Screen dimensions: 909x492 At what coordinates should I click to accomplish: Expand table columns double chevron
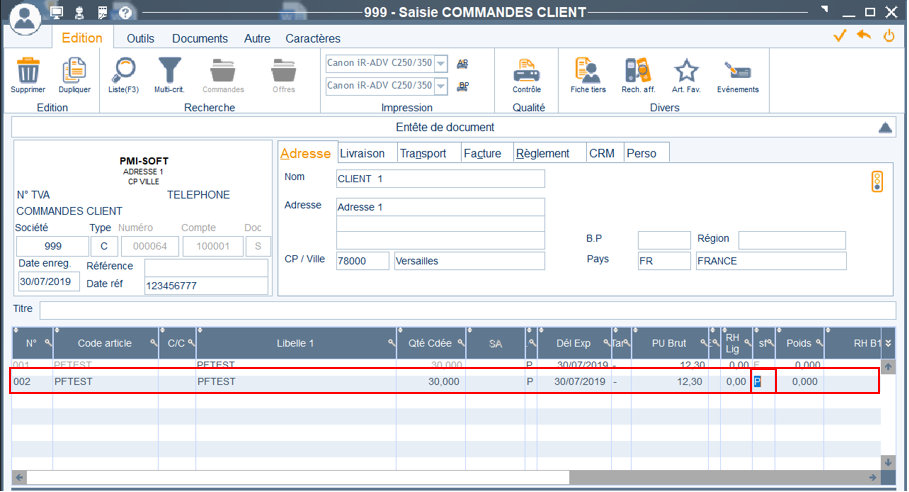coord(888,342)
